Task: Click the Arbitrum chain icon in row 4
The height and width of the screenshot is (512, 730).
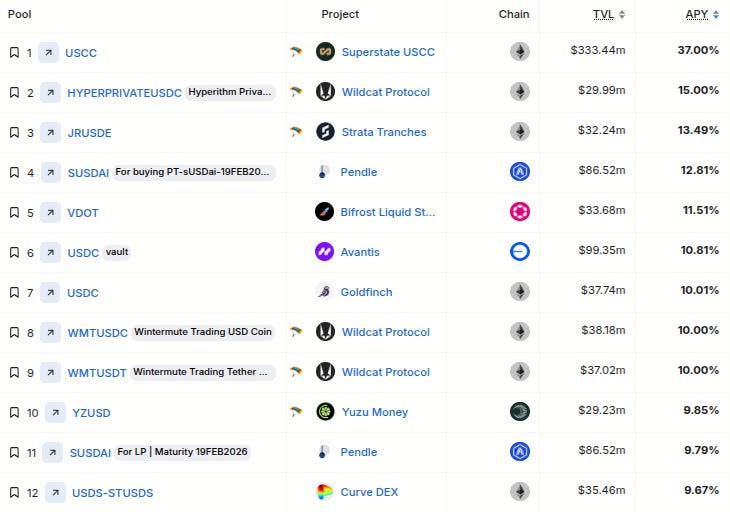Action: point(520,172)
